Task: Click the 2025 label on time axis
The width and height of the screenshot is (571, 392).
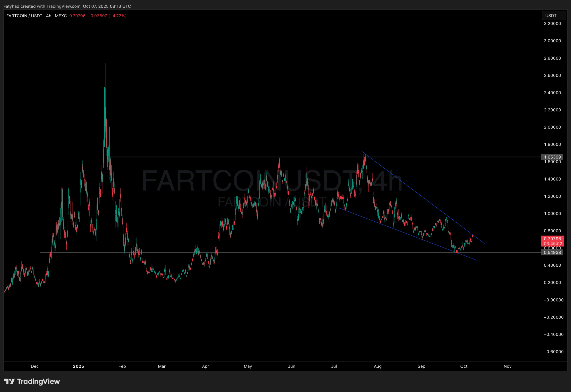Action: click(x=79, y=366)
